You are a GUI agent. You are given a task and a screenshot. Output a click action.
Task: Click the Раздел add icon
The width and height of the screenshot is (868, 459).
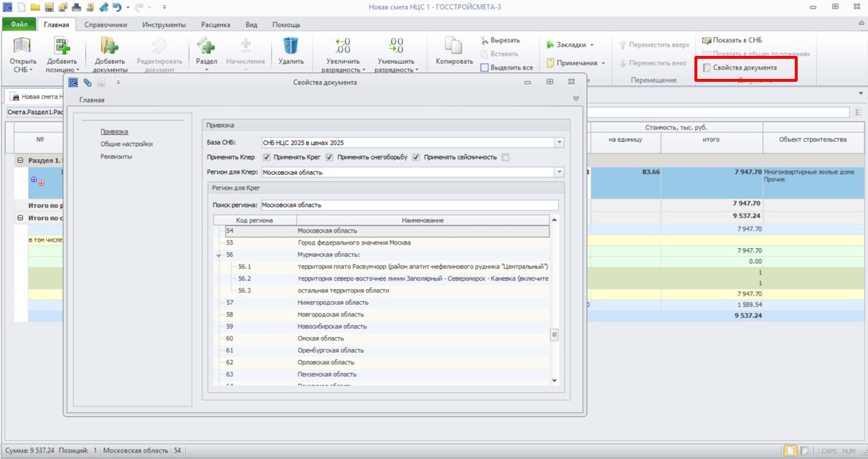click(207, 46)
